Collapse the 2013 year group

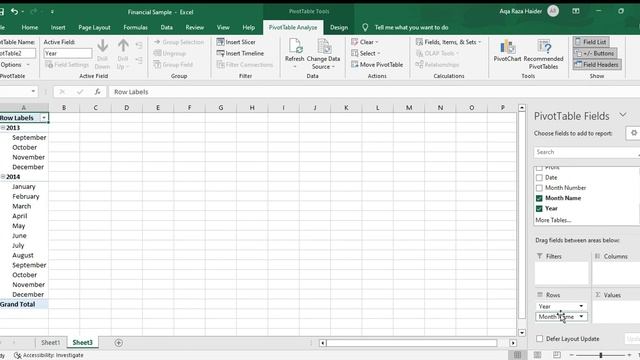click(x=3, y=128)
